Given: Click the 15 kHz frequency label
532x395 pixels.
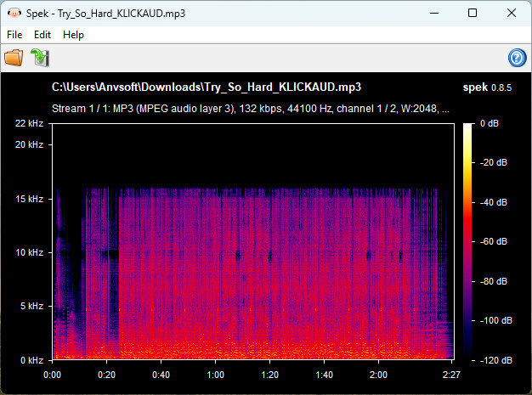Looking at the screenshot, I should click(29, 199).
